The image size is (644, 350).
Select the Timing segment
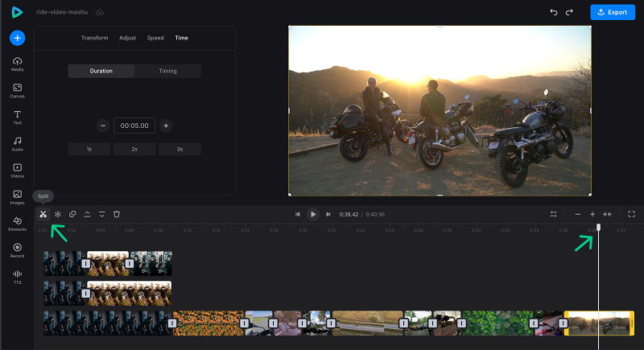coord(168,71)
